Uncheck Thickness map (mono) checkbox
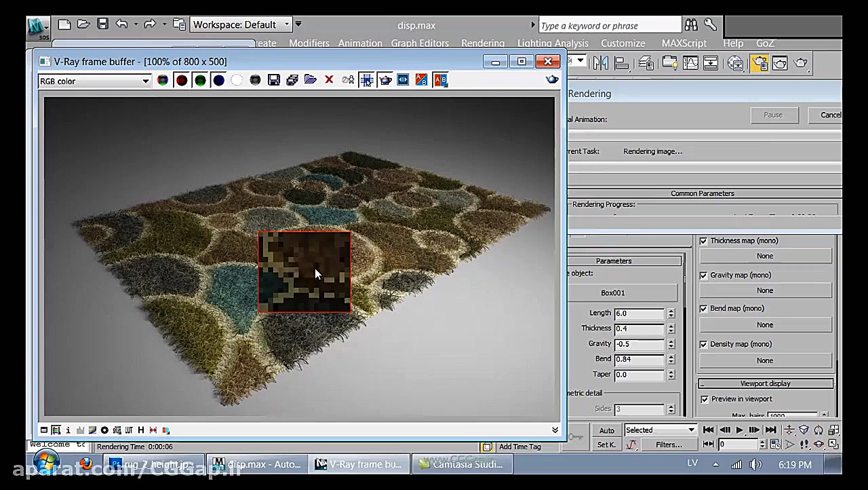Viewport: 868px width, 490px height. point(703,241)
